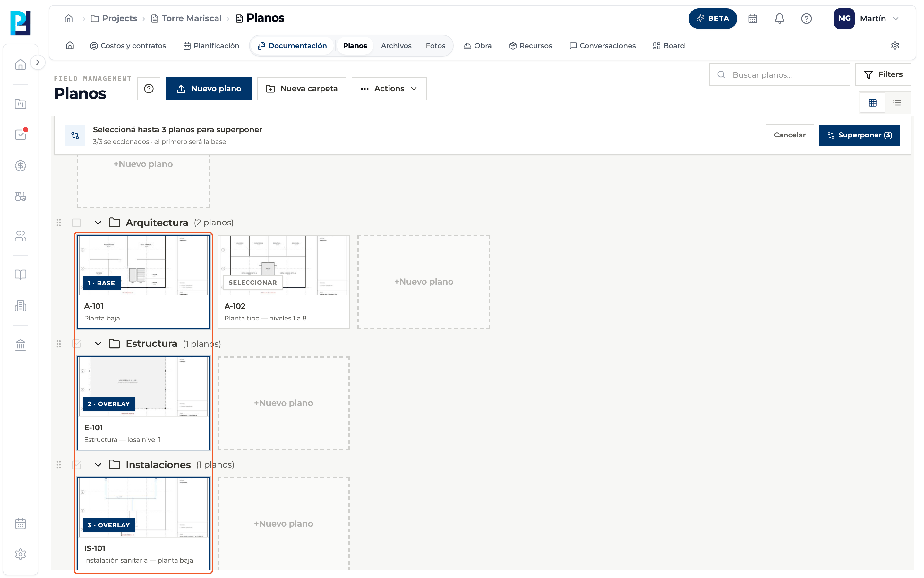The height and width of the screenshot is (578, 924).
Task: Toggle the Estructura folder checkbox
Action: coord(76,343)
